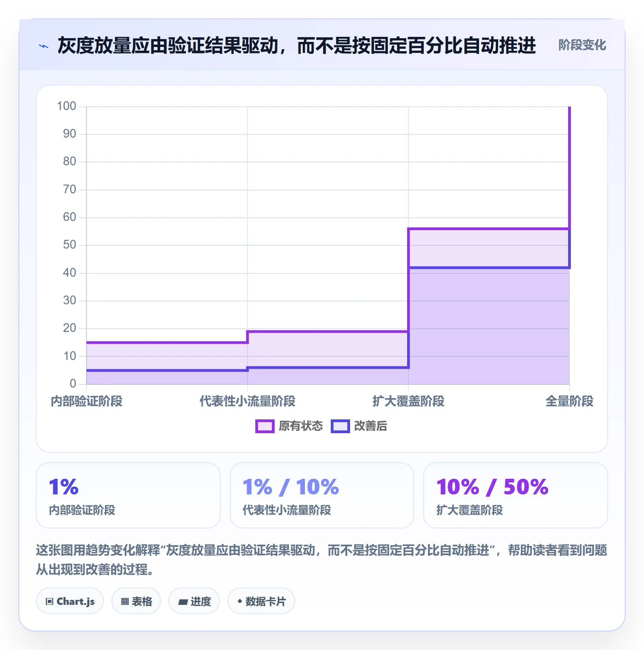This screenshot has height=650, width=644.
Task: Click the 内部验证阶段 x-axis label
Action: 86,401
